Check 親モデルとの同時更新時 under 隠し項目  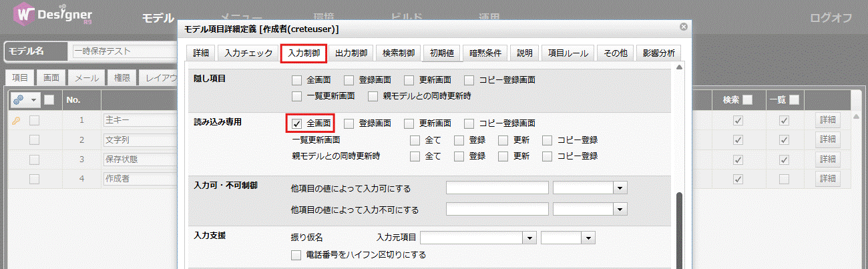pos(373,96)
